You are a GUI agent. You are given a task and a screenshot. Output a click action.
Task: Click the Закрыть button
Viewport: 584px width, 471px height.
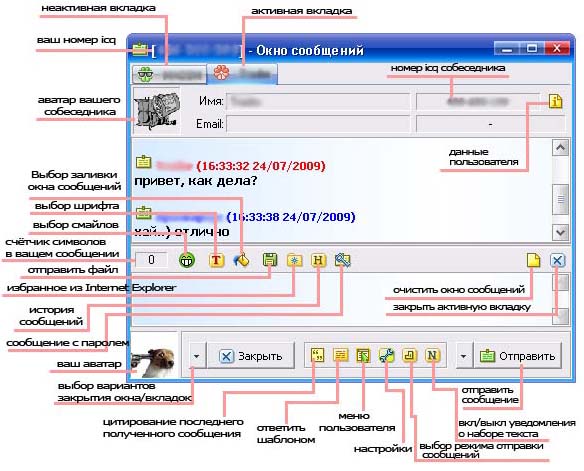coord(251,356)
